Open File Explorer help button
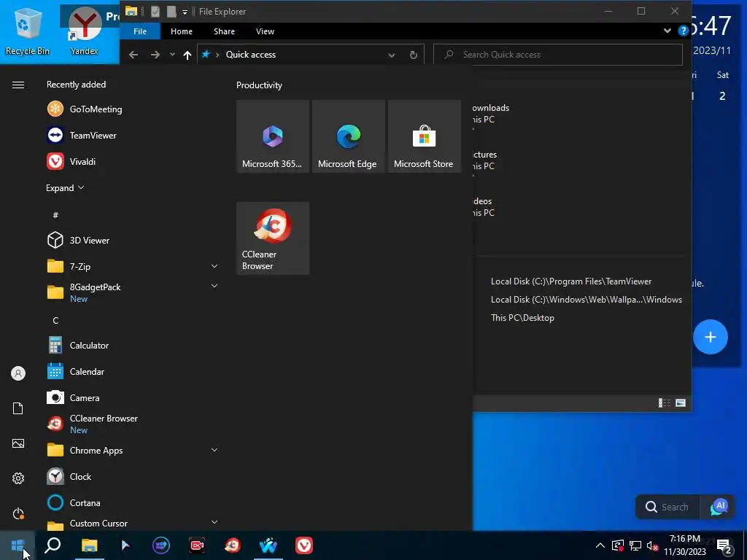The image size is (747, 560). [683, 31]
